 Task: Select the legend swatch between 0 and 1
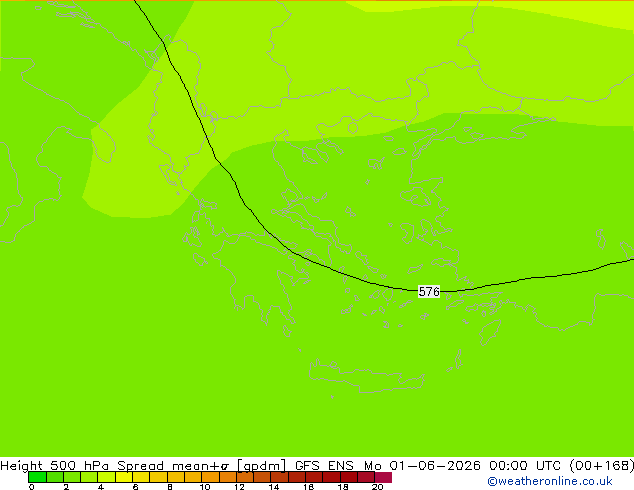(x=37, y=477)
